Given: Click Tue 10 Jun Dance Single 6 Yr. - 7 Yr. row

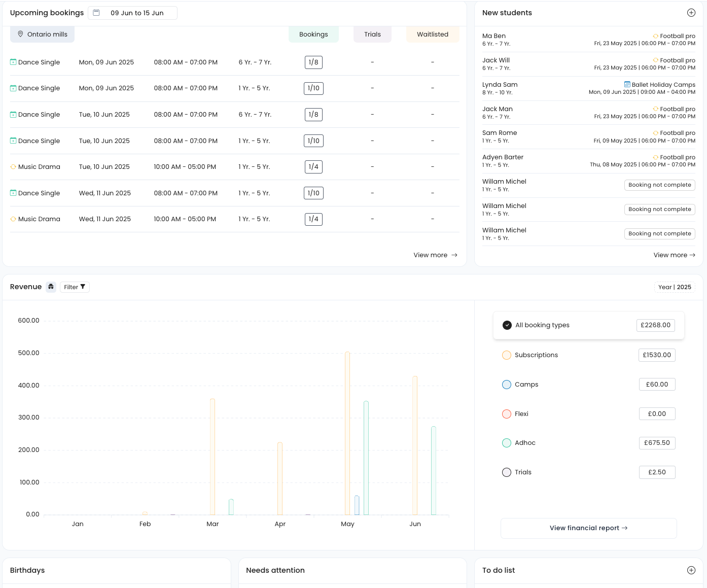Looking at the screenshot, I should 235,115.
